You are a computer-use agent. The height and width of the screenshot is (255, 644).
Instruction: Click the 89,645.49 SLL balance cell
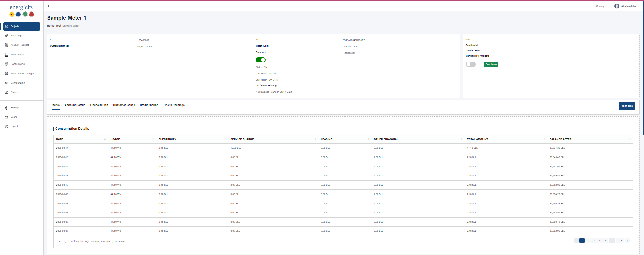[x=557, y=157]
